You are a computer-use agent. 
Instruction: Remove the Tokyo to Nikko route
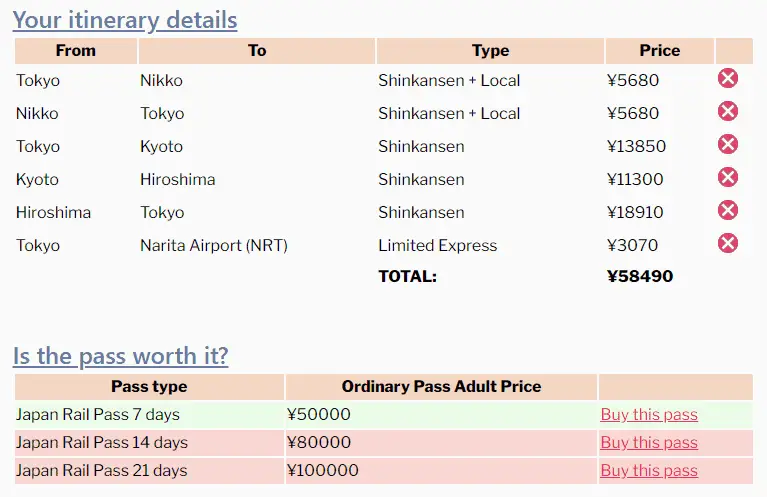727,78
